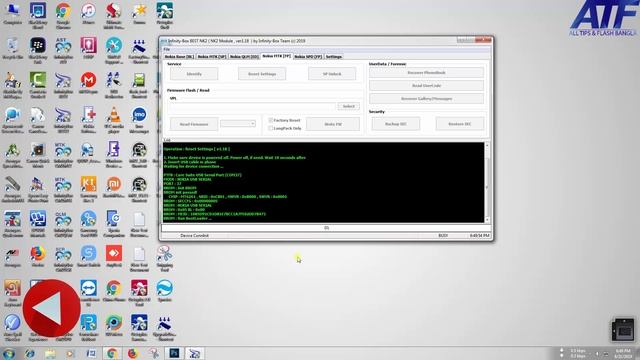Viewport: 640px width, 360px height.
Task: Switch to the Nokia QLM [EDL] tab
Action: [x=244, y=57]
